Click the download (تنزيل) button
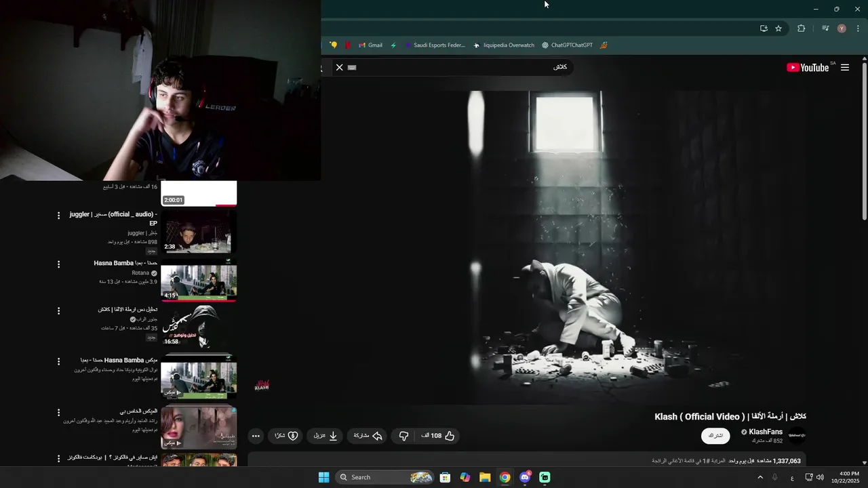Screen dimensions: 868x488 point(325,436)
